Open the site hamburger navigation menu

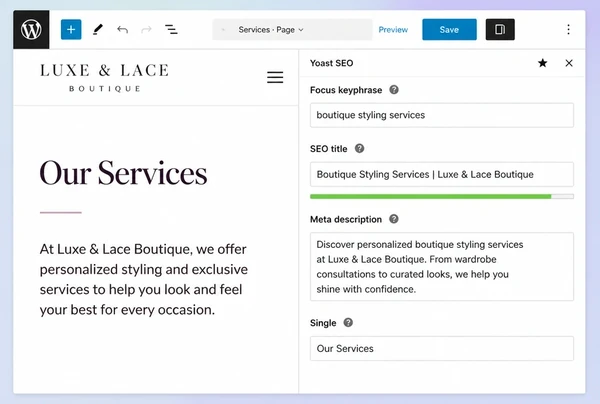275,77
